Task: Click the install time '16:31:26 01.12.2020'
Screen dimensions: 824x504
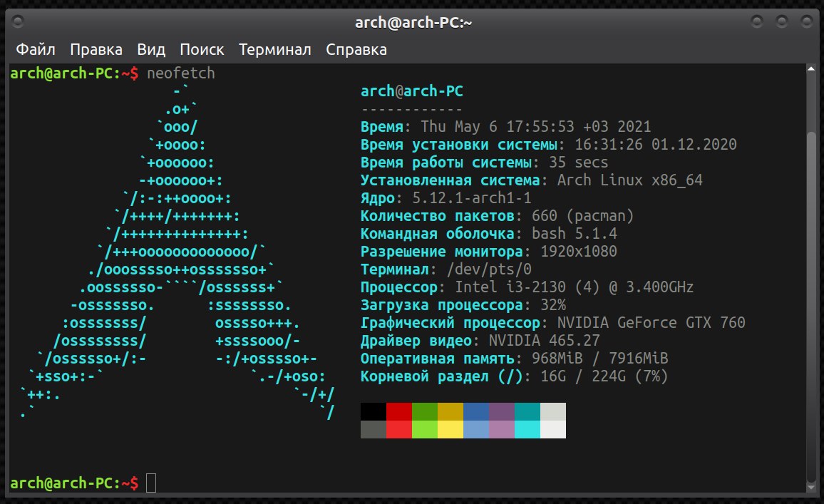Action: [x=655, y=145]
